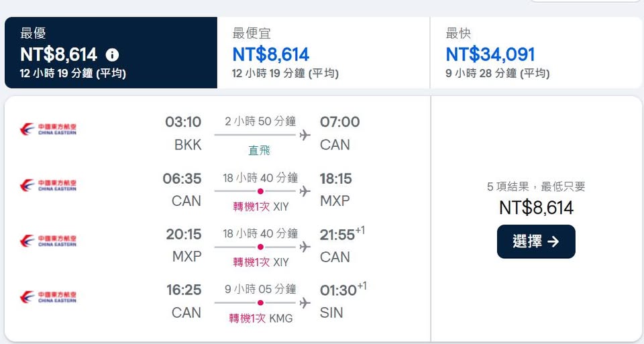Click the info icon beside NT$8,614
644x344 pixels.
point(113,55)
